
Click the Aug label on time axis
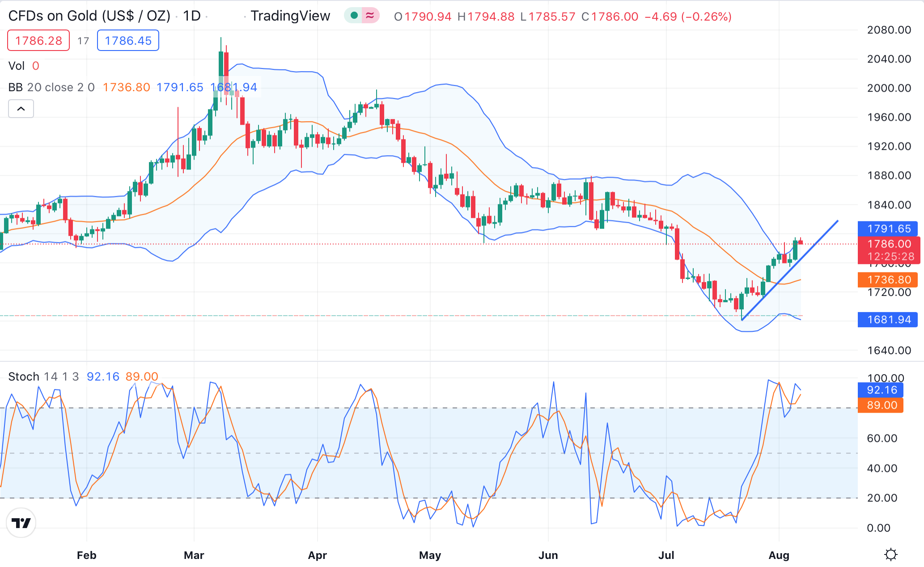[x=779, y=555]
